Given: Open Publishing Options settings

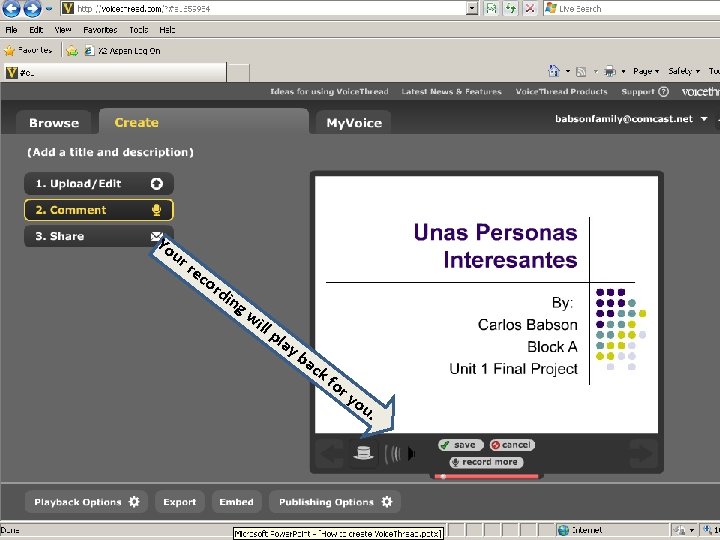Looking at the screenshot, I should (x=335, y=502).
